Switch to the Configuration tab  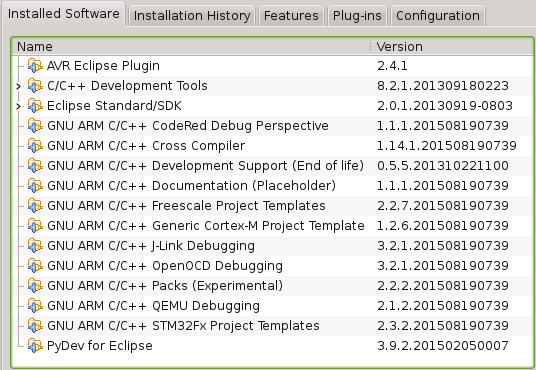tap(438, 15)
